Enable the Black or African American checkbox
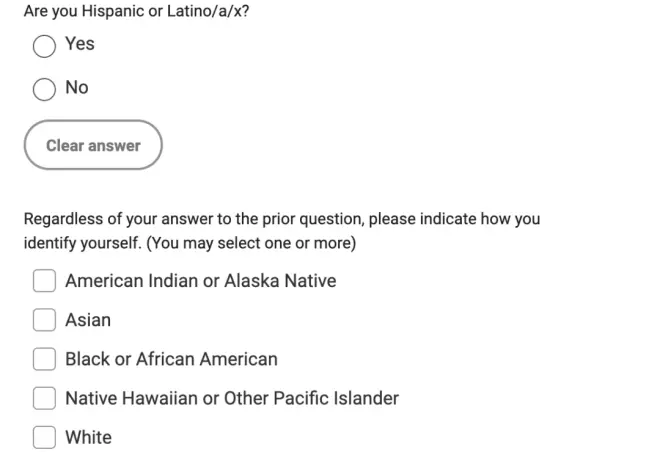 [x=44, y=359]
